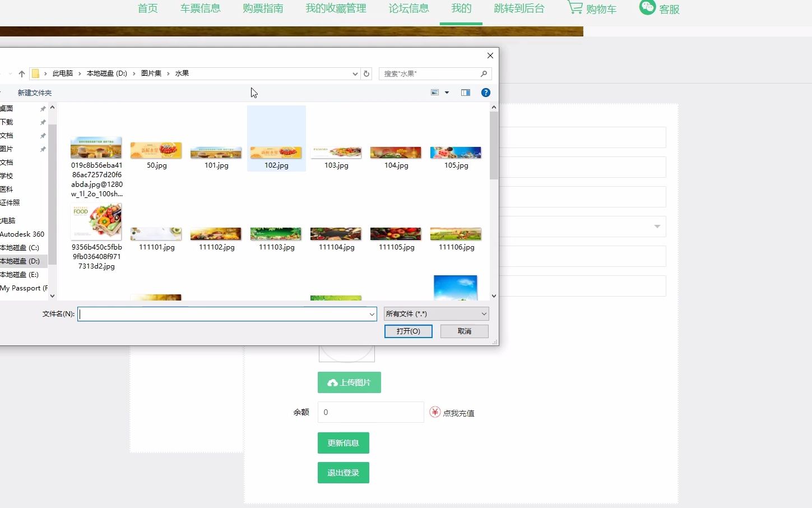The width and height of the screenshot is (812, 508).
Task: Open the address bar dropdown arrow
Action: [x=354, y=73]
